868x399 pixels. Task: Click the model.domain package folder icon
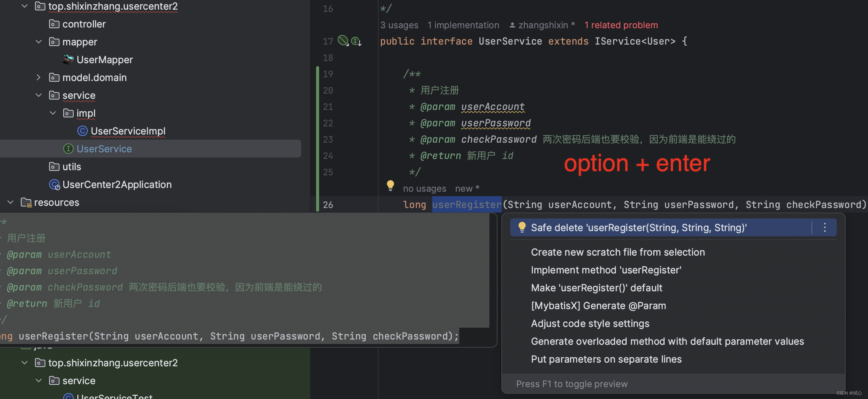54,77
